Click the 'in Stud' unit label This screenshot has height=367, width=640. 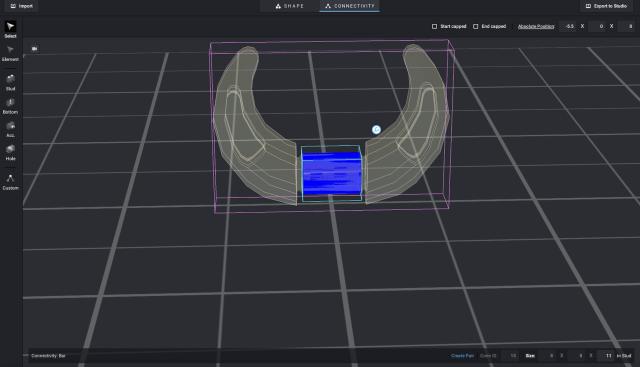624,356
